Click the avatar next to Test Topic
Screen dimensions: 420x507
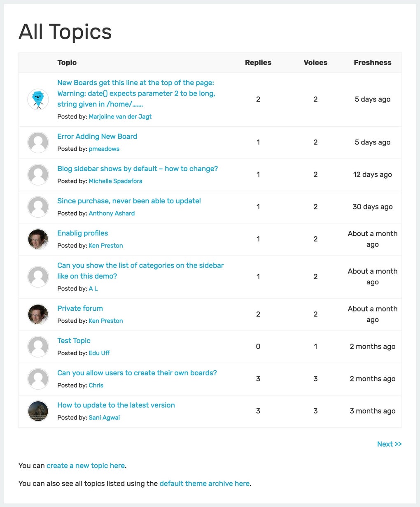pyautogui.click(x=38, y=347)
